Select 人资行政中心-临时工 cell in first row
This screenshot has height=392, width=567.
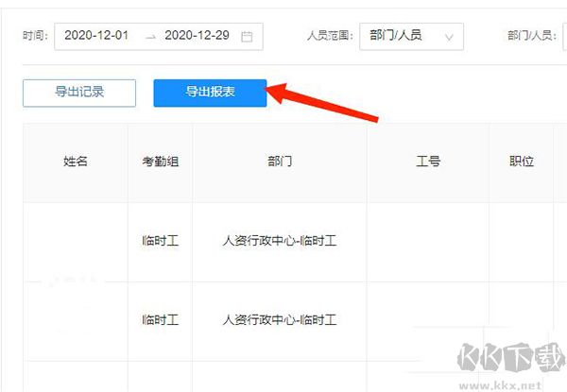[x=280, y=241]
